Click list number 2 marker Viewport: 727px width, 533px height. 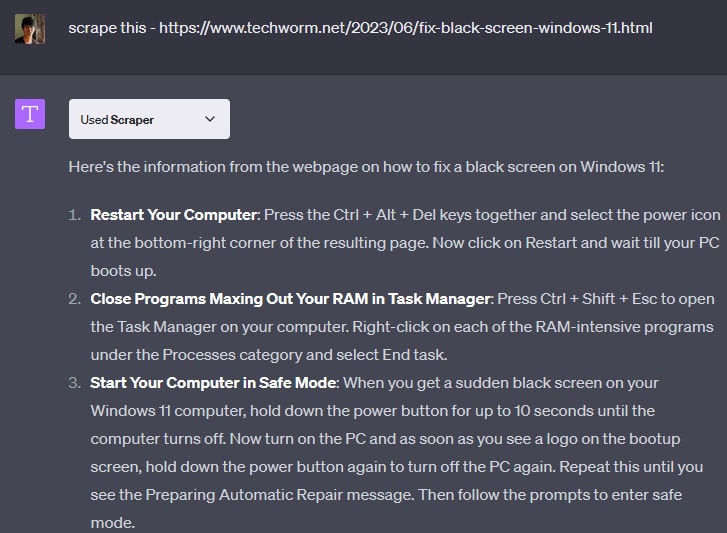76,298
